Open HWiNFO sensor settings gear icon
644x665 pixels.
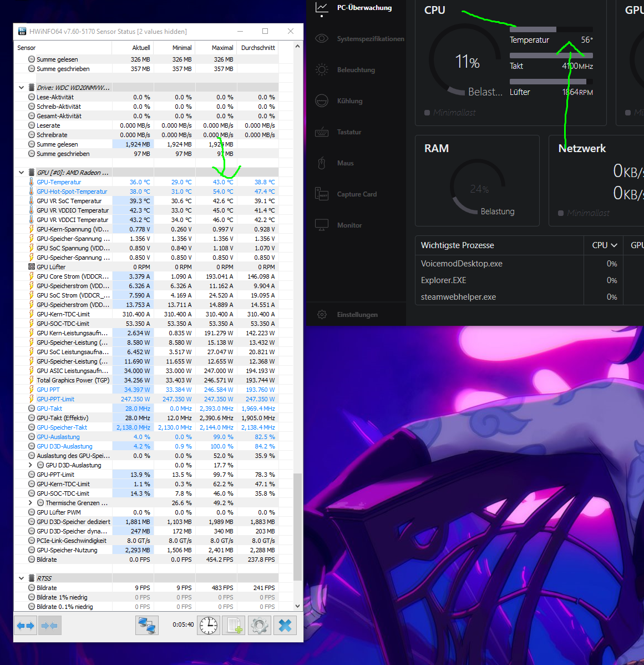coord(259,625)
